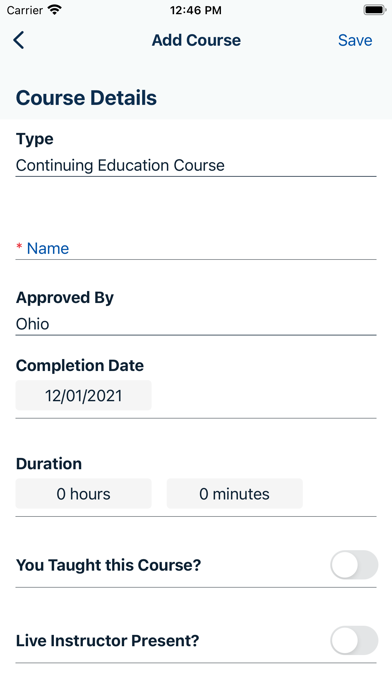Screen dimensions: 392x696
Task: Tap the Completion Date label
Action: pos(80,365)
